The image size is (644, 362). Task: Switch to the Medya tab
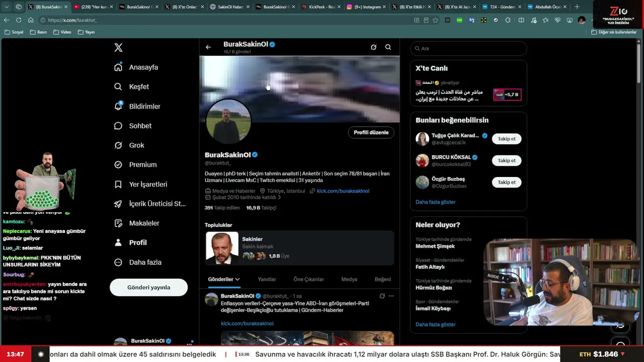pyautogui.click(x=349, y=280)
